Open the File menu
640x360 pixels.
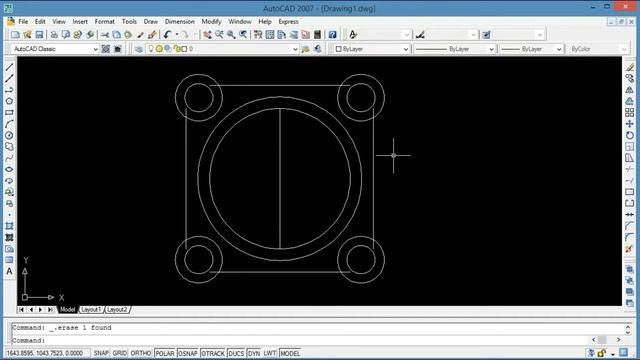pos(23,22)
